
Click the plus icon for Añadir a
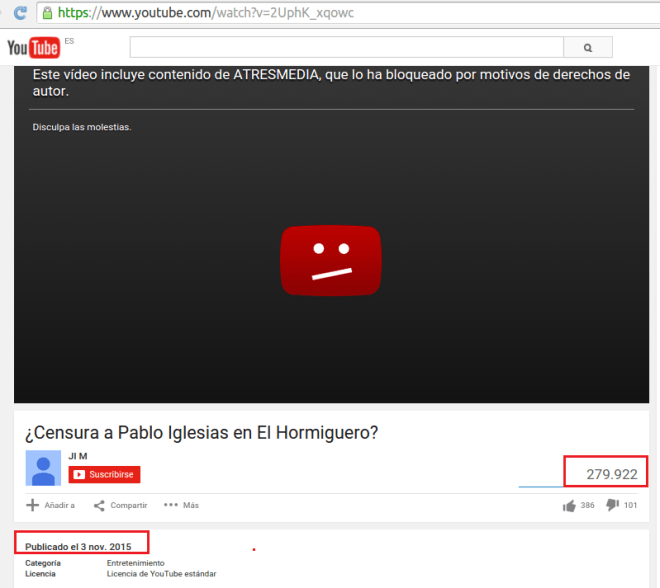click(32, 505)
